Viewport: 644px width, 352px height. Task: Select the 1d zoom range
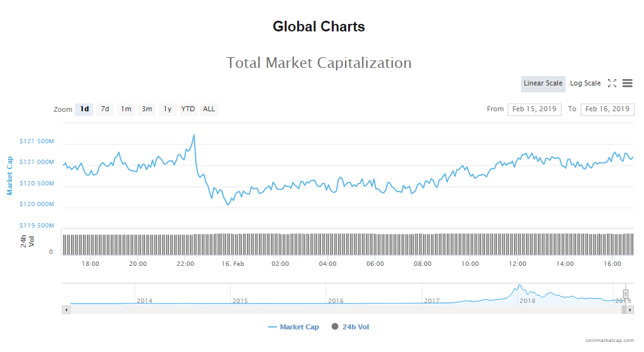(x=84, y=109)
